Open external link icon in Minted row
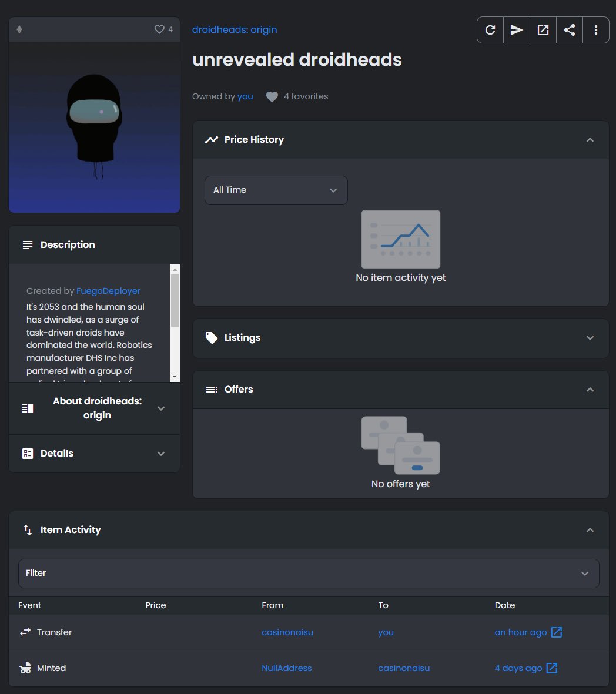The image size is (616, 694). pyautogui.click(x=552, y=668)
